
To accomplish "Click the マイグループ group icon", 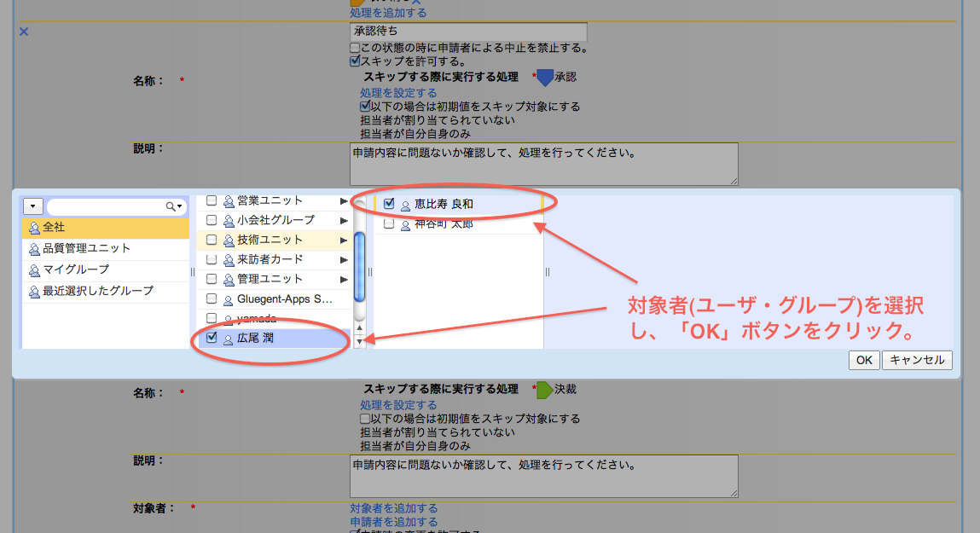I will pos(34,270).
